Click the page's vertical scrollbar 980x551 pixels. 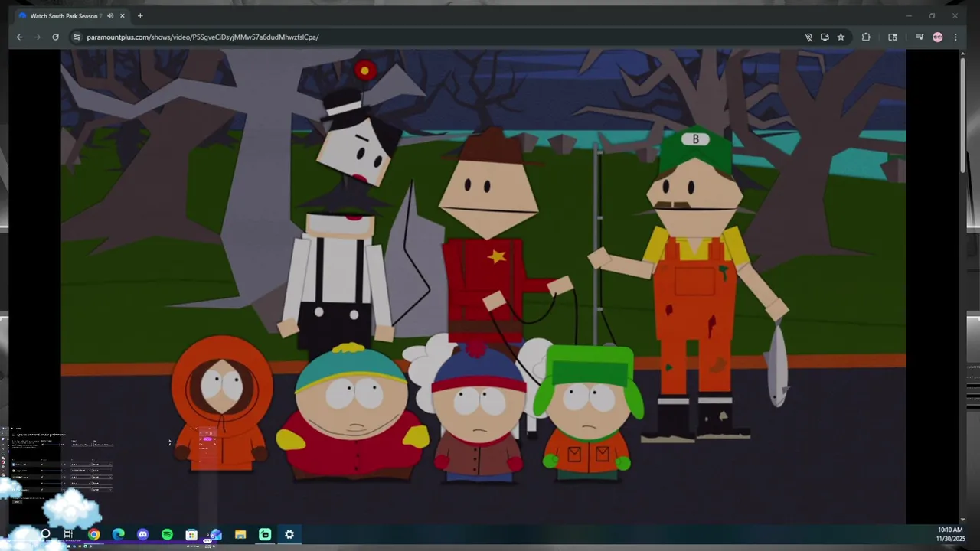[x=962, y=115]
